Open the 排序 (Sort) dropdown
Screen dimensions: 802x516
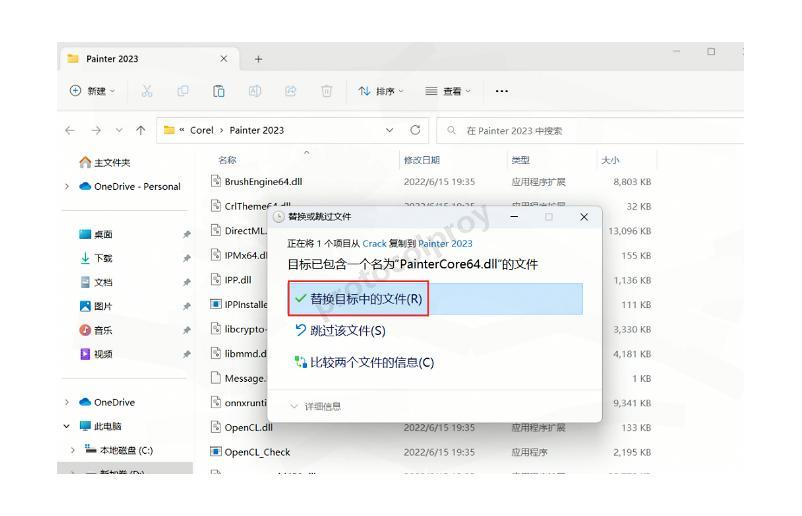tap(381, 91)
